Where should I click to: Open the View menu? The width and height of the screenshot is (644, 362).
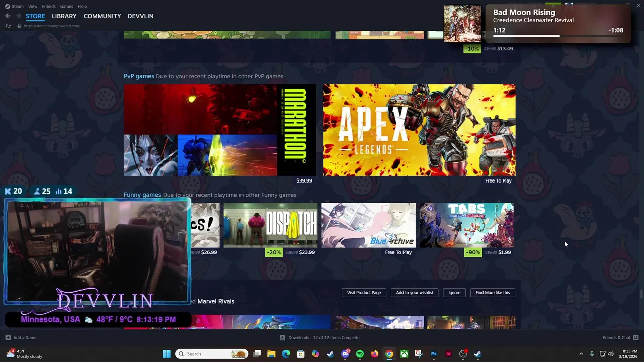pos(33,6)
